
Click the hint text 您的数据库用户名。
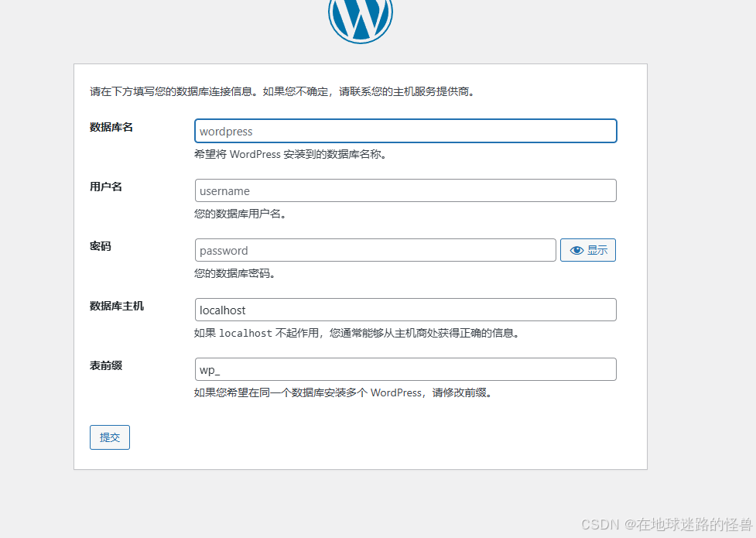241,214
